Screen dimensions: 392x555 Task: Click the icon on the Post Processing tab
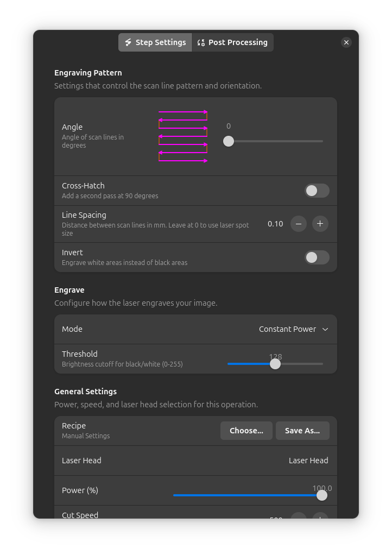click(x=201, y=42)
